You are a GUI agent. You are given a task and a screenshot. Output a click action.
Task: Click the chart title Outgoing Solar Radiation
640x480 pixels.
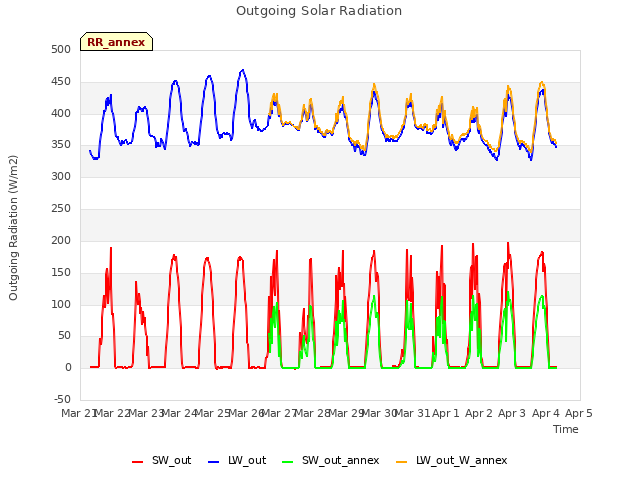pos(319,11)
